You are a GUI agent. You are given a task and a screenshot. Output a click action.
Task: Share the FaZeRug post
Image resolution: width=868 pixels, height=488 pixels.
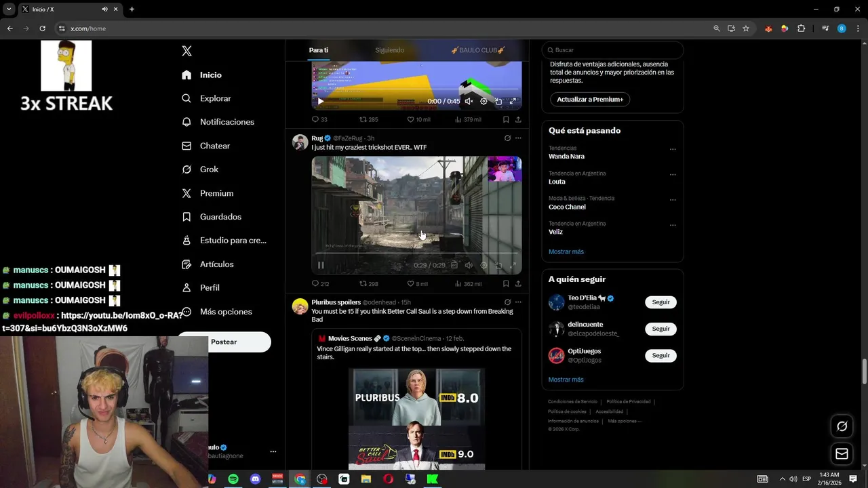click(518, 284)
